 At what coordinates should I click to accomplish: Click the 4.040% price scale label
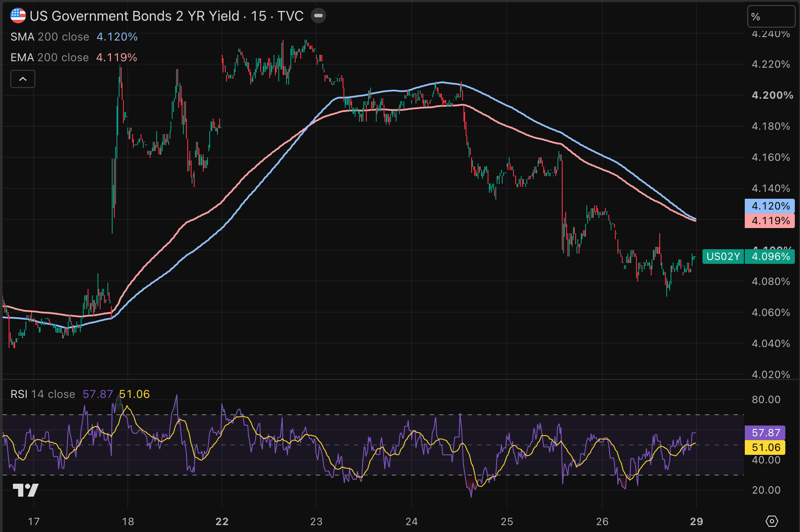[x=771, y=344]
